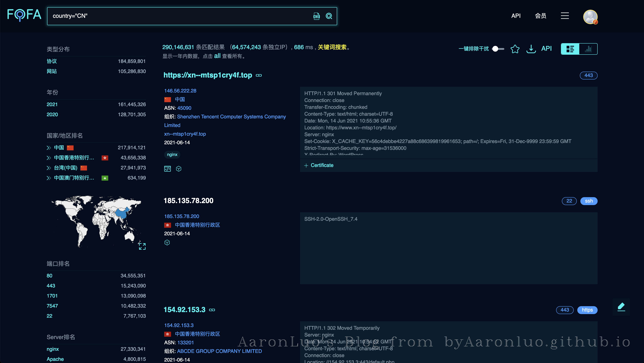Viewport: 644px width, 363px height.
Task: Toggle the 一键排除干扰 switch
Action: (498, 49)
